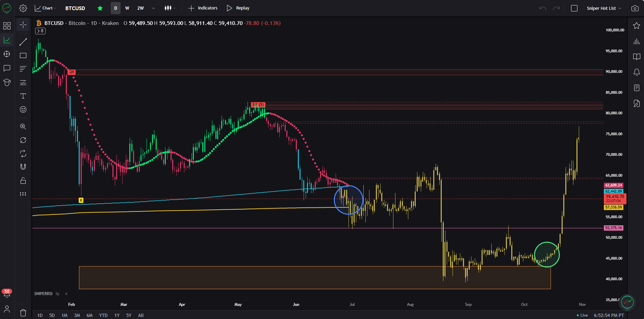Open the Indicators menu
This screenshot has height=319, width=644.
click(x=203, y=8)
